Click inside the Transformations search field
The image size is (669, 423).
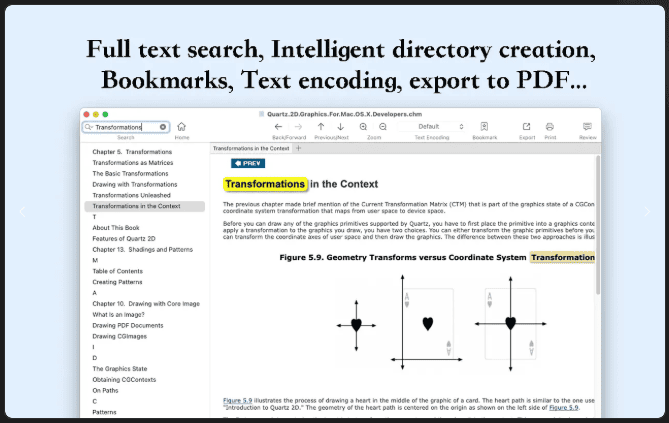126,127
